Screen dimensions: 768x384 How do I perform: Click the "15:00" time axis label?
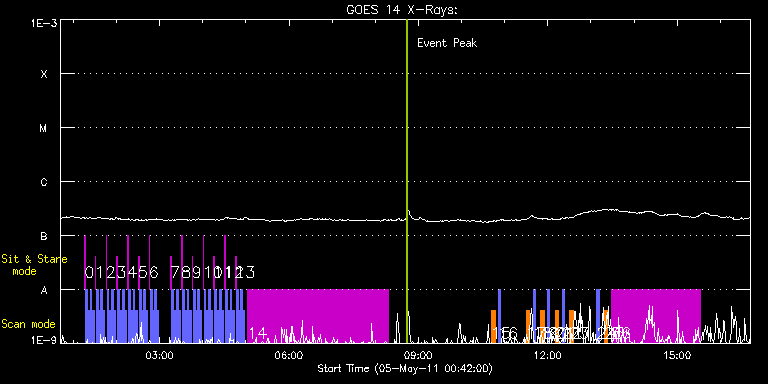point(677,356)
